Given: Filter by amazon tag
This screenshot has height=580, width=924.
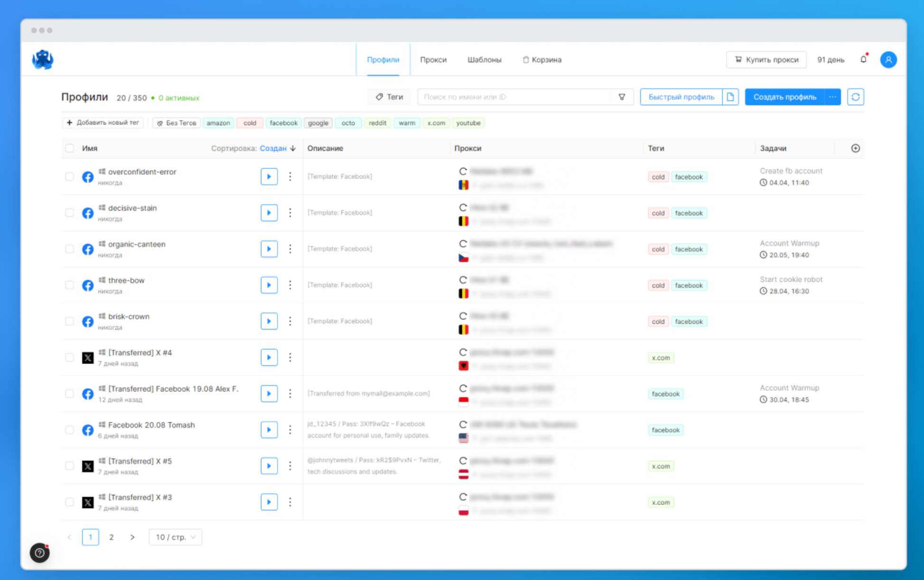Looking at the screenshot, I should click(218, 123).
